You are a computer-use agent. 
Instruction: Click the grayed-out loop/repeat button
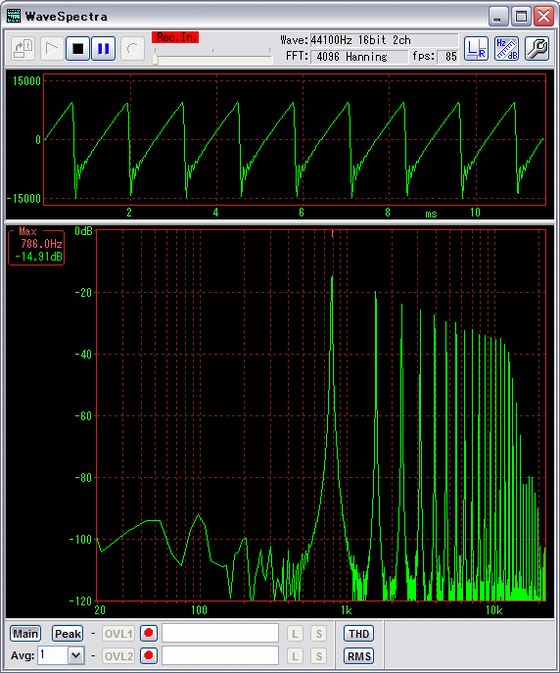[x=133, y=49]
